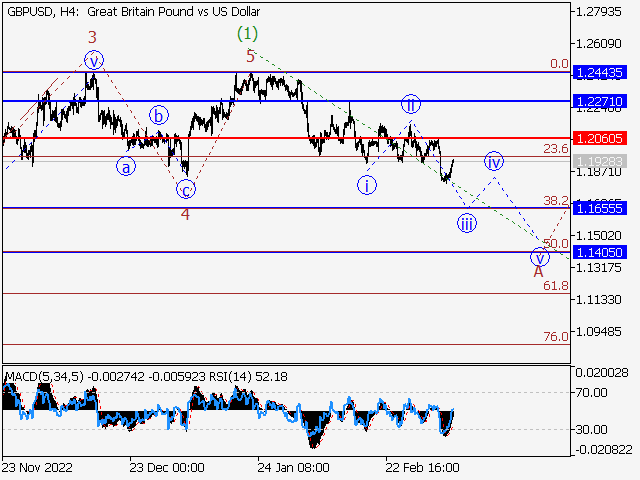This screenshot has width=640, height=480.
Task: Click the 61.8 Fibonacci level label
Action: 556,286
